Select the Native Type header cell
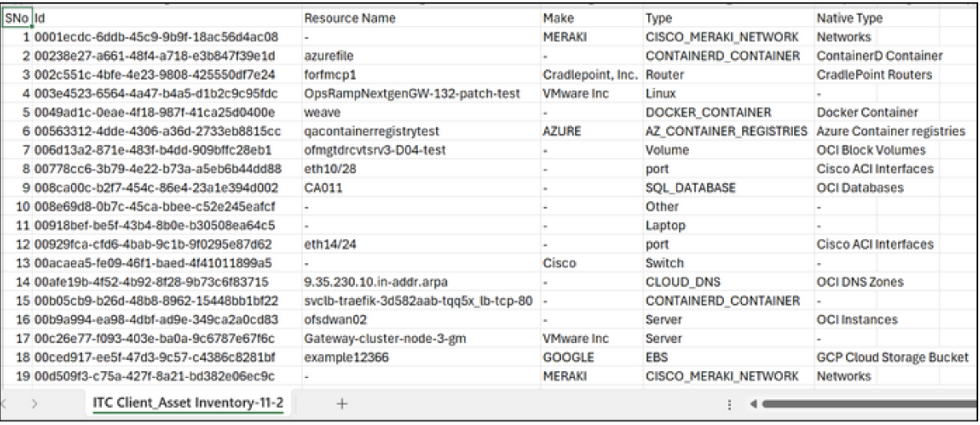Image resolution: width=980 pixels, height=425 pixels. point(849,18)
